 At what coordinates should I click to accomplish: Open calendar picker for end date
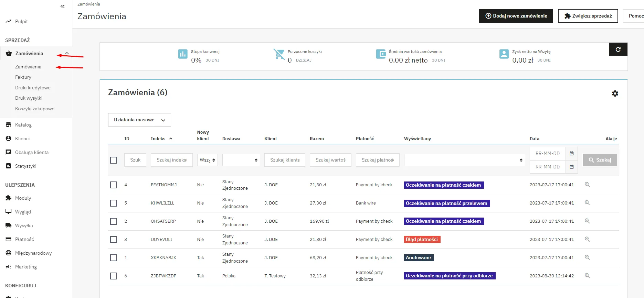[571, 167]
